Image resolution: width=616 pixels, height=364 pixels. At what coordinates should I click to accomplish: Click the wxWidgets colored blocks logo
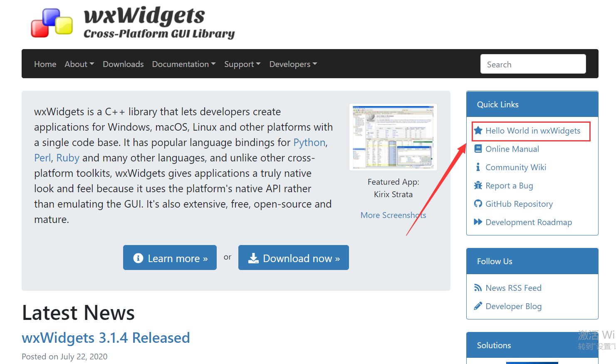(52, 23)
